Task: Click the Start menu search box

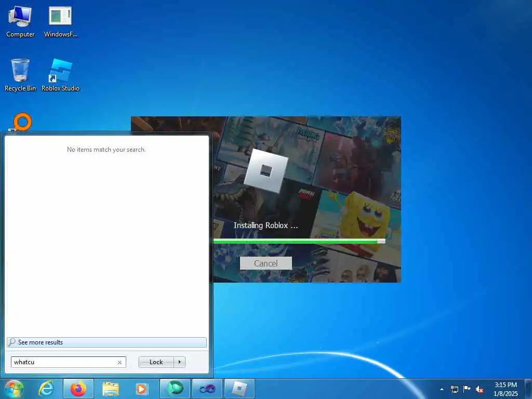Action: tap(68, 362)
